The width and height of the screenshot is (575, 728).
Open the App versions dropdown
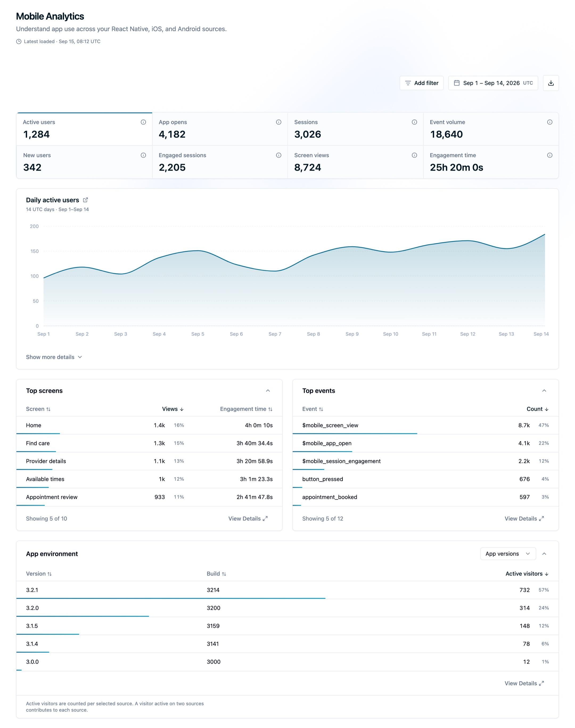coord(508,554)
